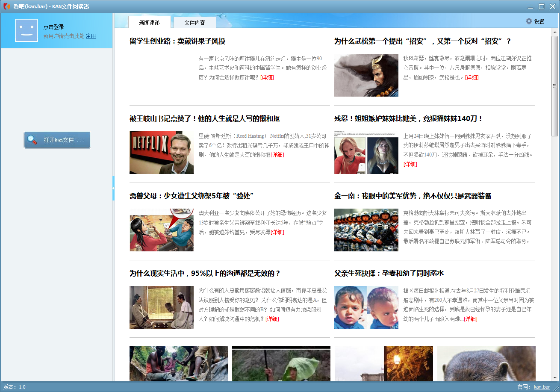Image resolution: width=560 pixels, height=392 pixels.
Task: Click the bottom photo with leaf hat
Action: tap(281, 364)
